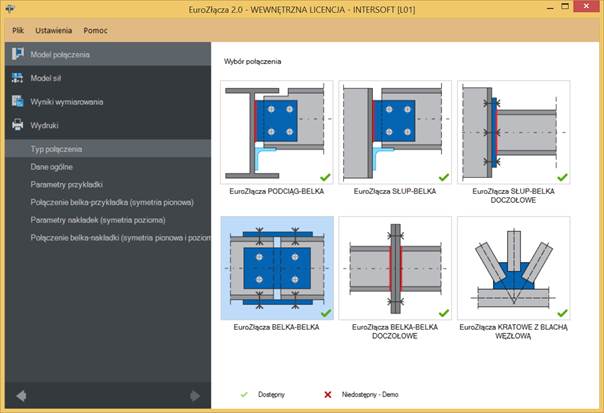
Task: Choose the SŁUP-BELKA connection thumbnail
Action: (x=395, y=132)
